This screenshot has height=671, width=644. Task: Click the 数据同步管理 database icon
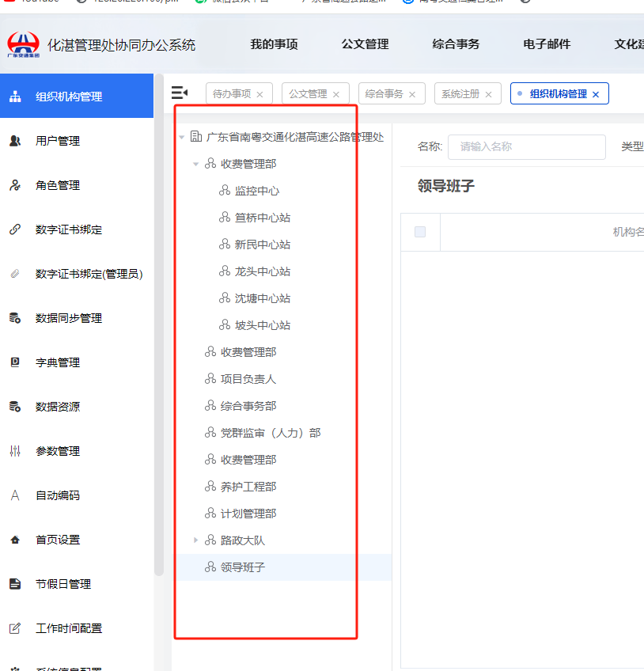(x=15, y=318)
